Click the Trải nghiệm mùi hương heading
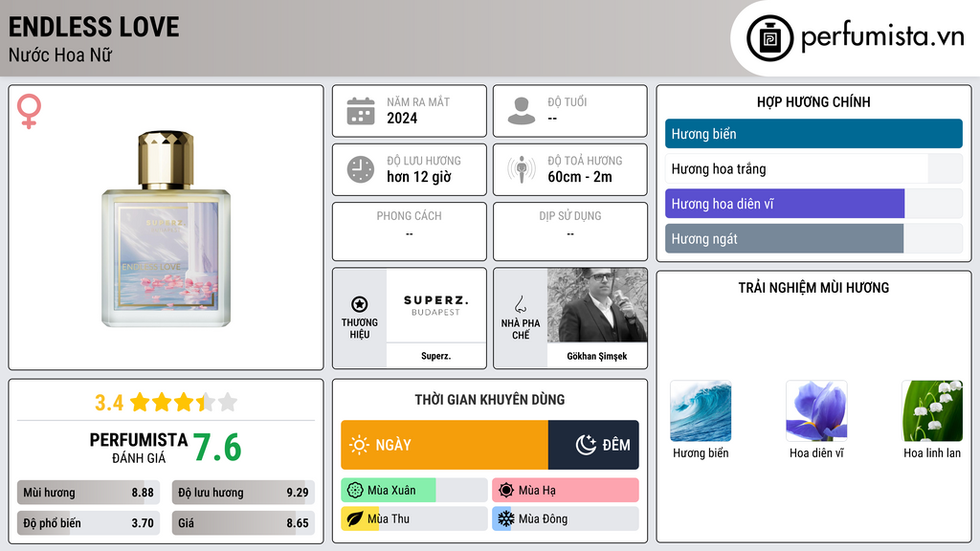The width and height of the screenshot is (980, 551). (813, 288)
